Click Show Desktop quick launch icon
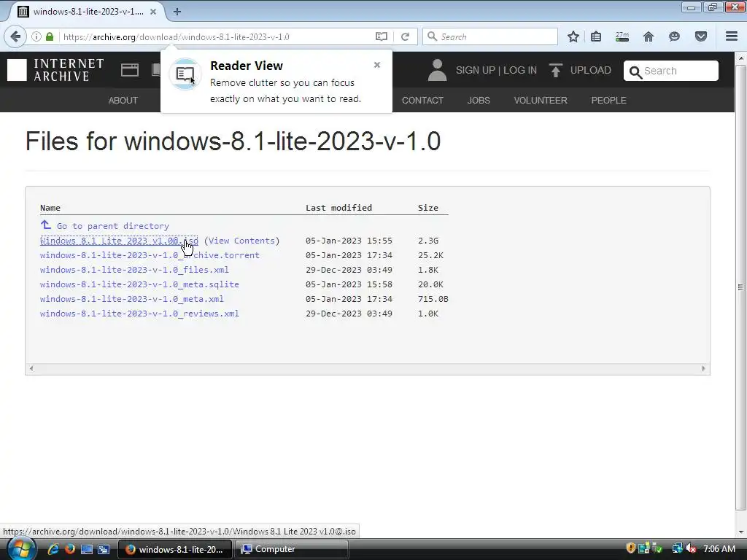The height and width of the screenshot is (560, 747). pos(87,549)
